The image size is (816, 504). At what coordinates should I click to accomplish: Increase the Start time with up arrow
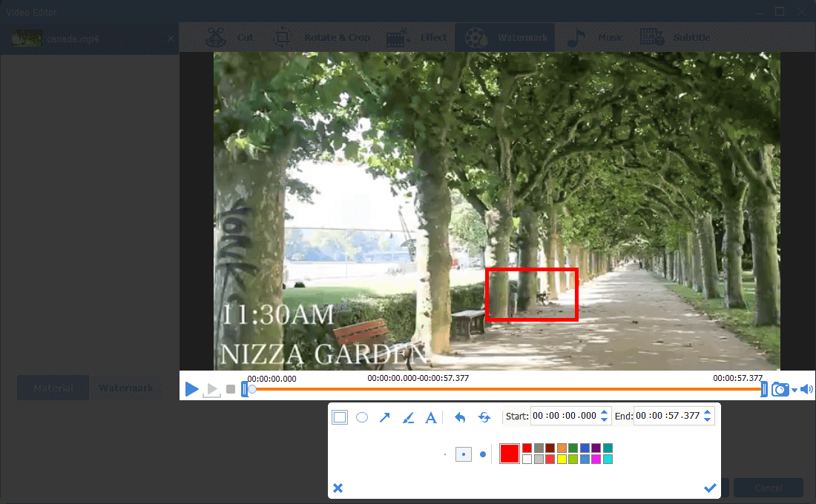coord(604,412)
